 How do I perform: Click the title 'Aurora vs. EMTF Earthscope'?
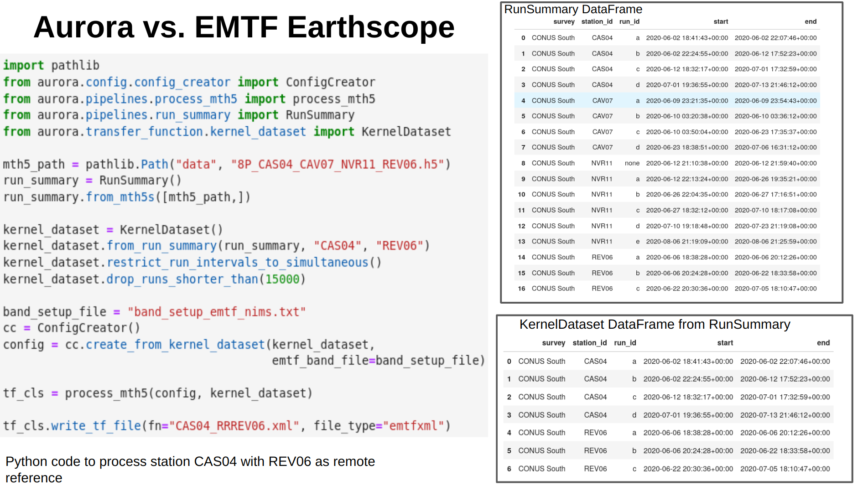[244, 27]
